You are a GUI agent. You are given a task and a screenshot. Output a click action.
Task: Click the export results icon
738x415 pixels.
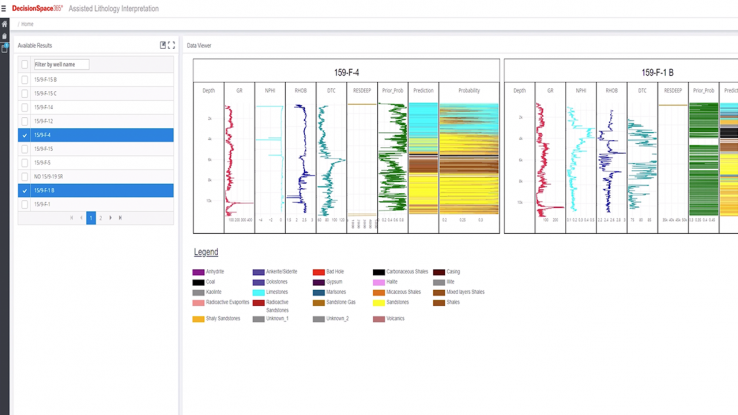163,45
